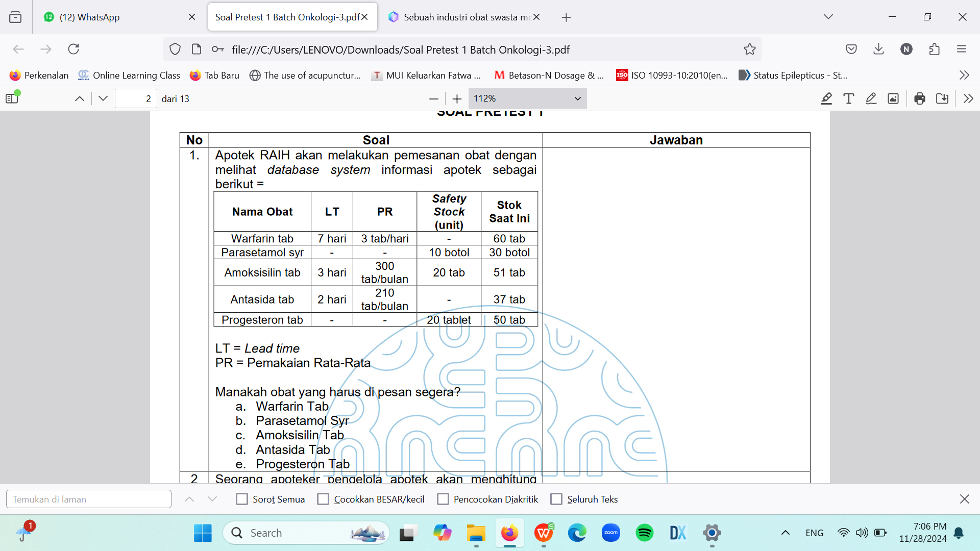Click the print document icon
The width and height of the screenshot is (980, 551).
click(x=918, y=99)
